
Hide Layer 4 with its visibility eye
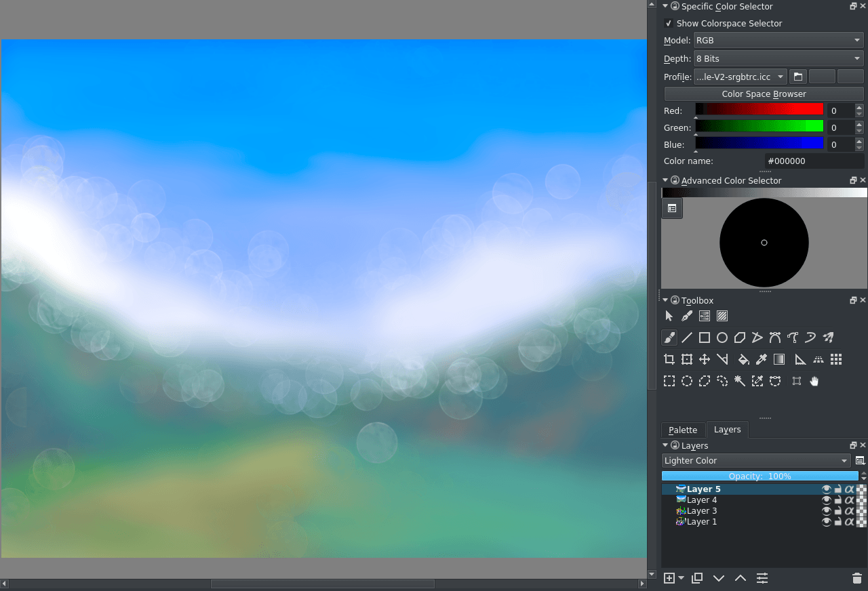827,500
